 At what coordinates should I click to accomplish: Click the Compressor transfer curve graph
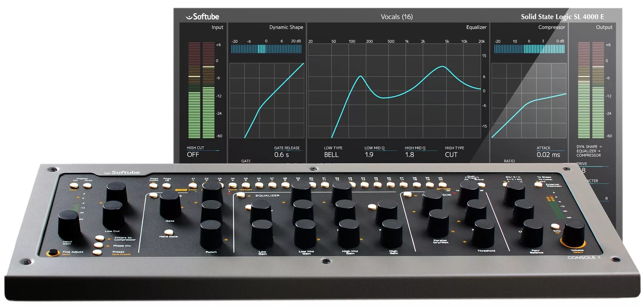pyautogui.click(x=529, y=100)
